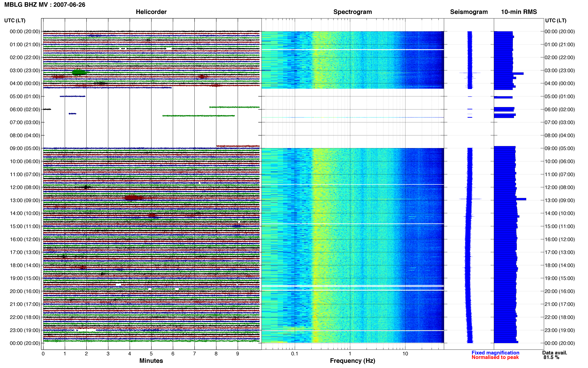This screenshot has height=368, width=588.
Task: Click the right-axis "06:00 (02:00)" time label
Action: click(x=560, y=110)
